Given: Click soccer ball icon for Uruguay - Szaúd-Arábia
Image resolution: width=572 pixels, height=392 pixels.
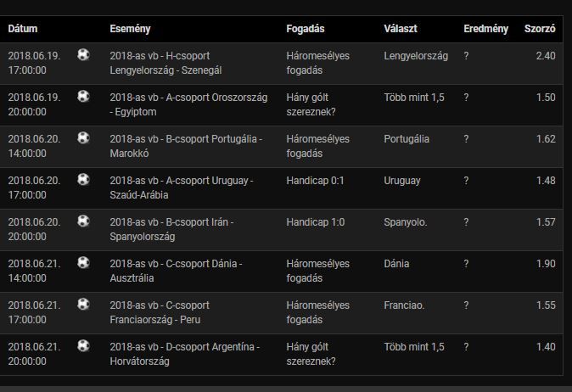Looking at the screenshot, I should (83, 179).
